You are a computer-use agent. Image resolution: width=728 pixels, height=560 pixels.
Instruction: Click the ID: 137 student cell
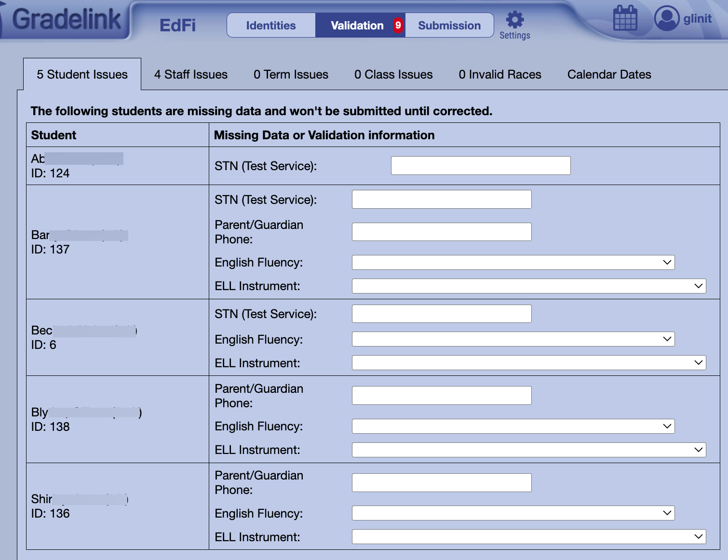[118, 242]
